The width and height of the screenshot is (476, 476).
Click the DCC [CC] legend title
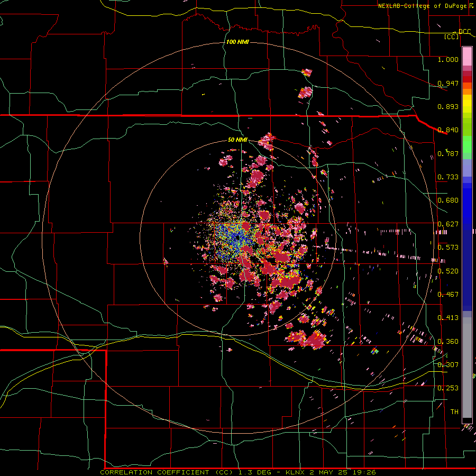point(457,34)
